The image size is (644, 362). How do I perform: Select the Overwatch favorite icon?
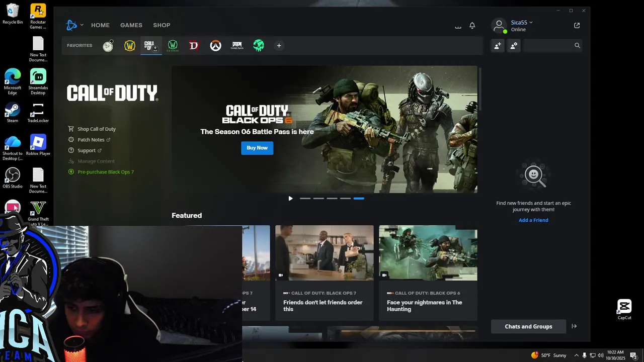[x=216, y=46]
